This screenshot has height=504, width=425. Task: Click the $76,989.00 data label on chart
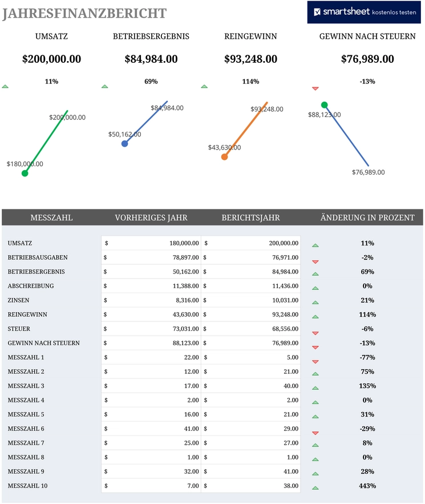tap(368, 172)
